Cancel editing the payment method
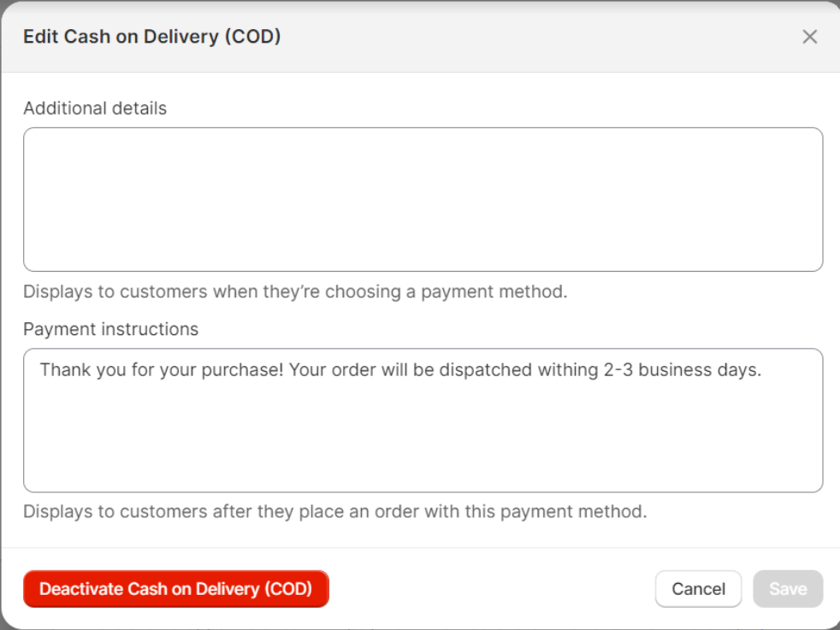The width and height of the screenshot is (840, 630). [x=698, y=589]
